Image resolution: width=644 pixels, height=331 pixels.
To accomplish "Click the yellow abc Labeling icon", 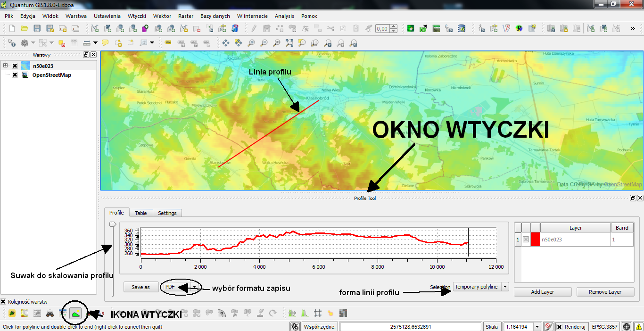I will 168,42.
